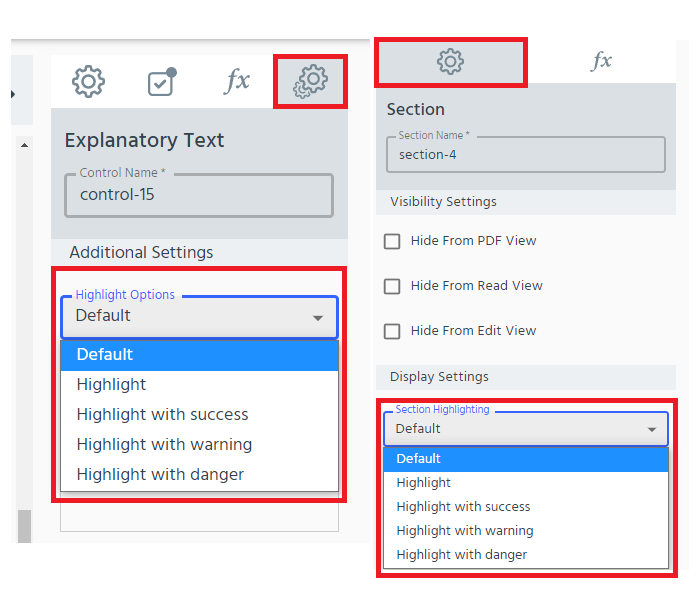Open the first gear settings tab in Explanatory Text panel

(88, 82)
